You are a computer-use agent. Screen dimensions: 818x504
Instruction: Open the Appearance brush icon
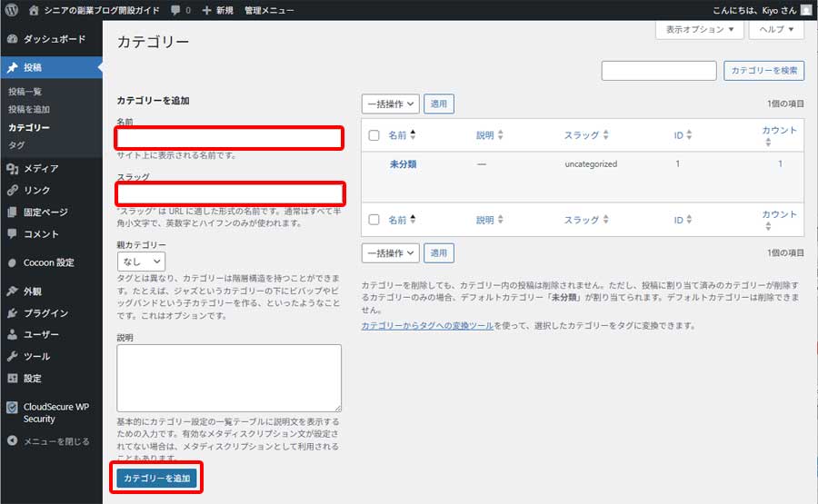[x=12, y=292]
